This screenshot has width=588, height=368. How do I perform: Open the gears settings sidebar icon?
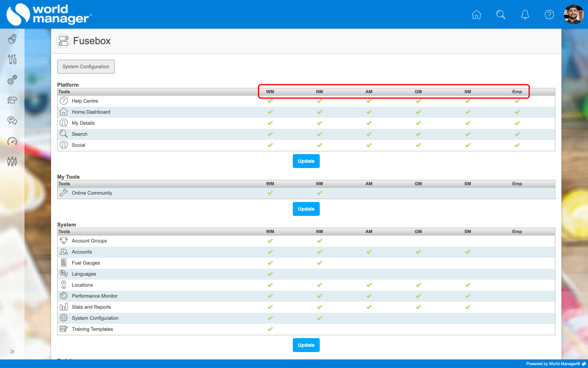pos(12,80)
